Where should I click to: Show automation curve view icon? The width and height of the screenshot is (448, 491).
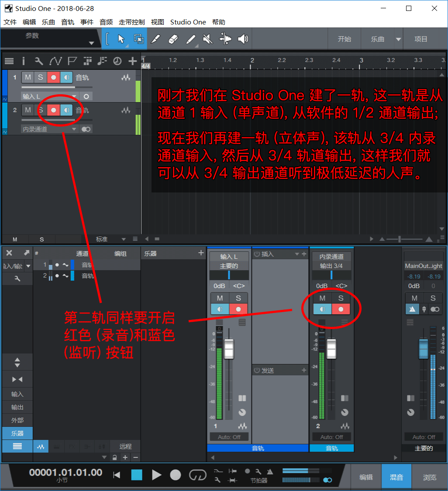click(55, 61)
